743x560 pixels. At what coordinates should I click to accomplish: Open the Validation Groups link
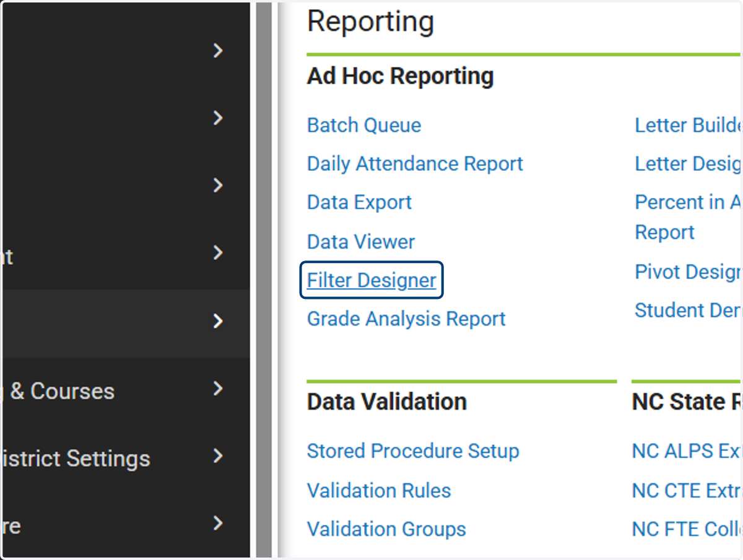click(386, 529)
